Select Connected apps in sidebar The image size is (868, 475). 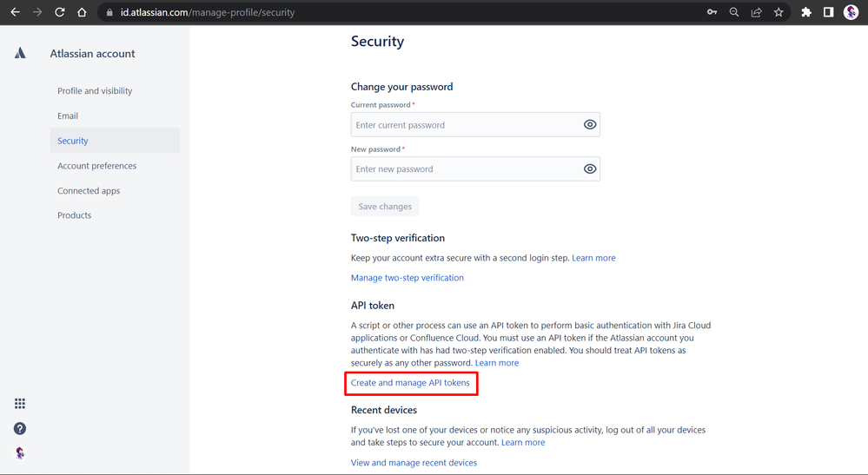click(89, 191)
